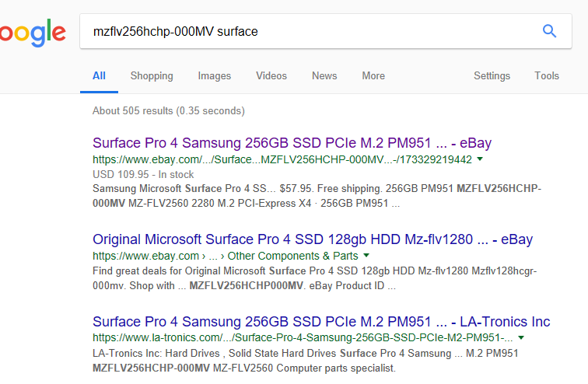Open Original Microsoft Surface Pro 4 SSD 128gb result
This screenshot has height=384, width=588.
(x=313, y=239)
